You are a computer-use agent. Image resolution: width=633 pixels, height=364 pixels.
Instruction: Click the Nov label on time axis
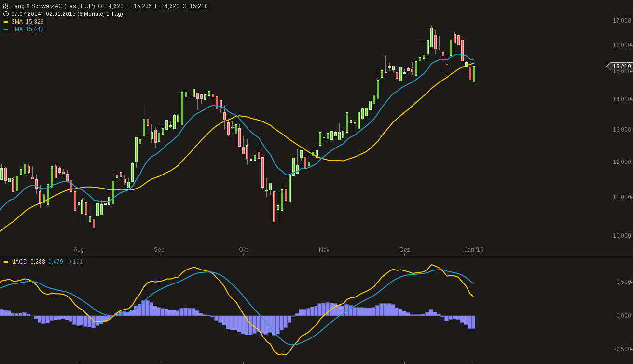(324, 250)
